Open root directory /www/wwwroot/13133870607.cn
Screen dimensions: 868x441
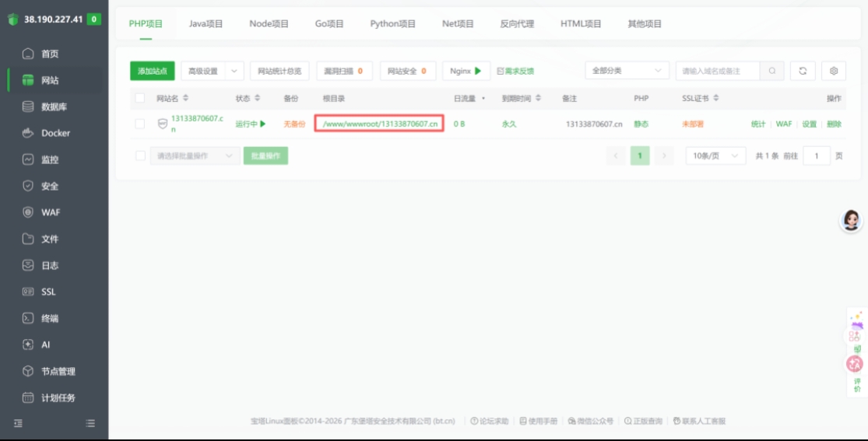380,124
